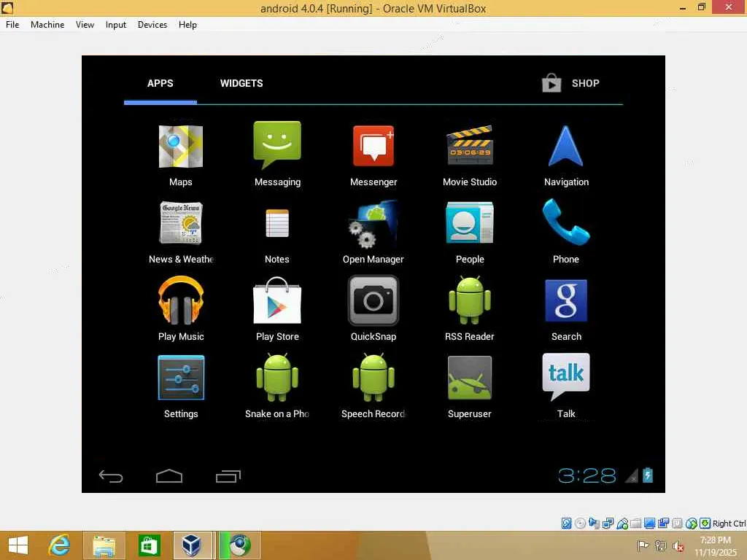Open the Windows Start menu
The width and height of the screenshot is (747, 560).
pos(18,545)
